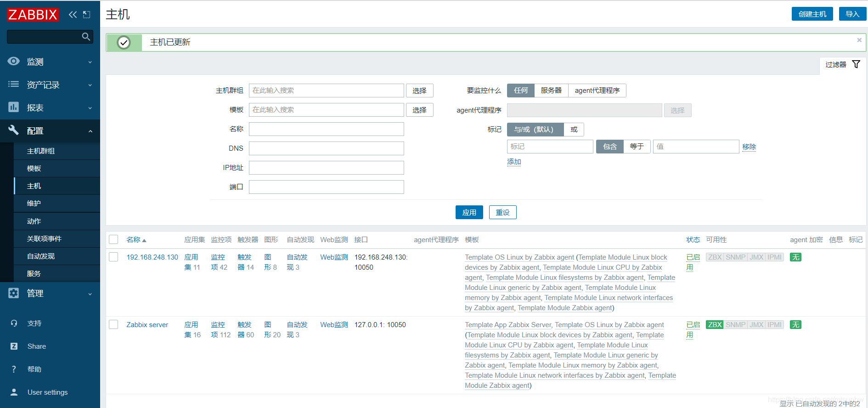Click the list icon for 资产记录
Screen dimensions: 868x408
14,84
